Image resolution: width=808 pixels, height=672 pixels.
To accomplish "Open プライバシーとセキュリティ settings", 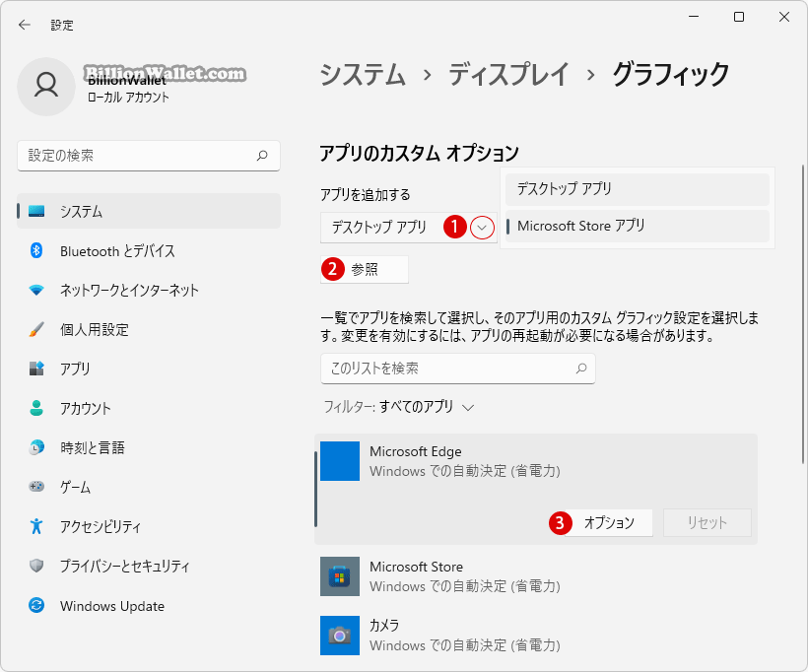I will [149, 566].
